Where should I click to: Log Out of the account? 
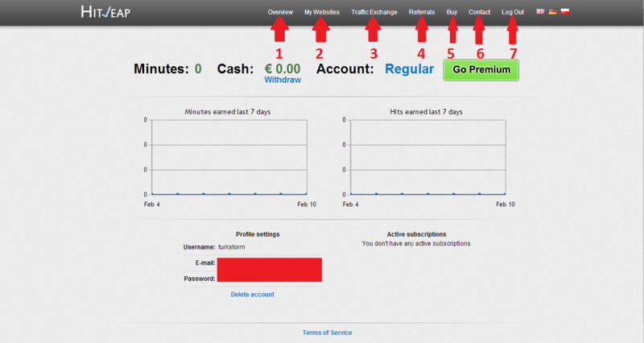click(x=513, y=12)
